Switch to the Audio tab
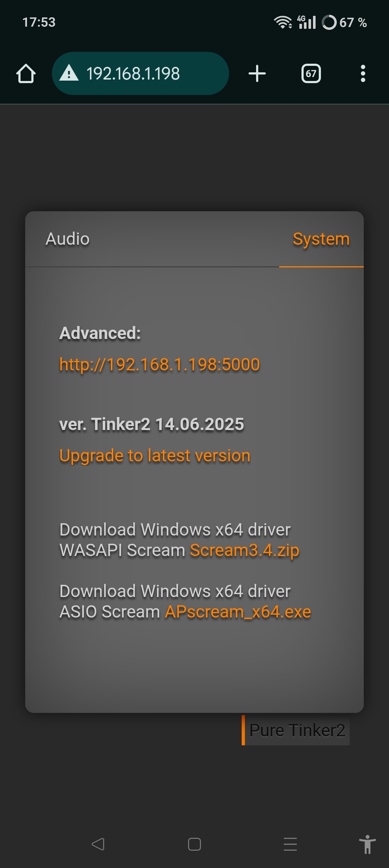The width and height of the screenshot is (389, 868). point(67,239)
